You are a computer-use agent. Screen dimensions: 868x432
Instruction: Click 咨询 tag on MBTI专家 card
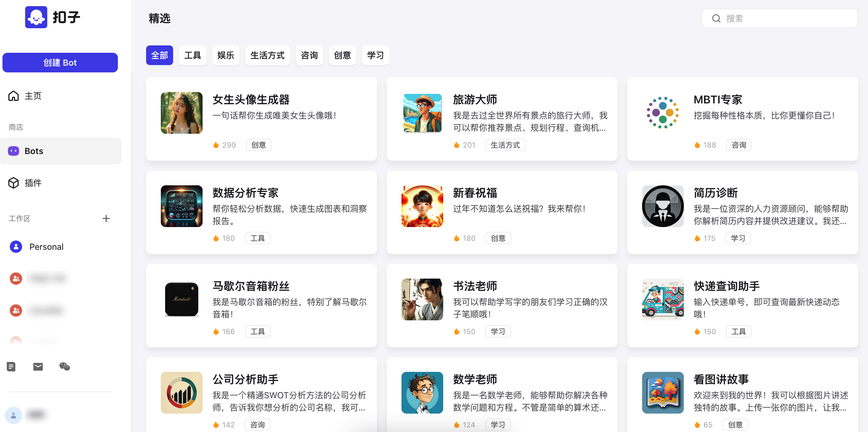pyautogui.click(x=738, y=145)
